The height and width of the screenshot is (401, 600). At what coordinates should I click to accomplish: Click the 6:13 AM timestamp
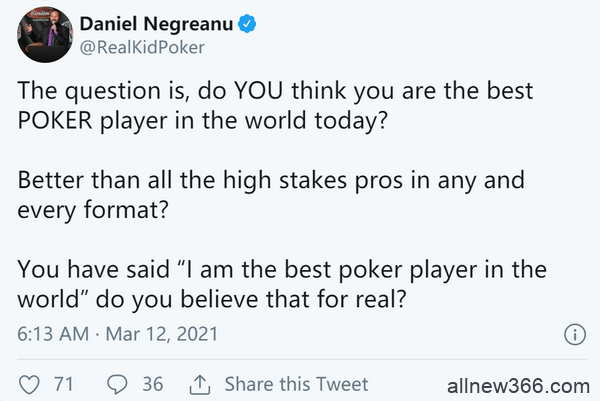(x=51, y=333)
